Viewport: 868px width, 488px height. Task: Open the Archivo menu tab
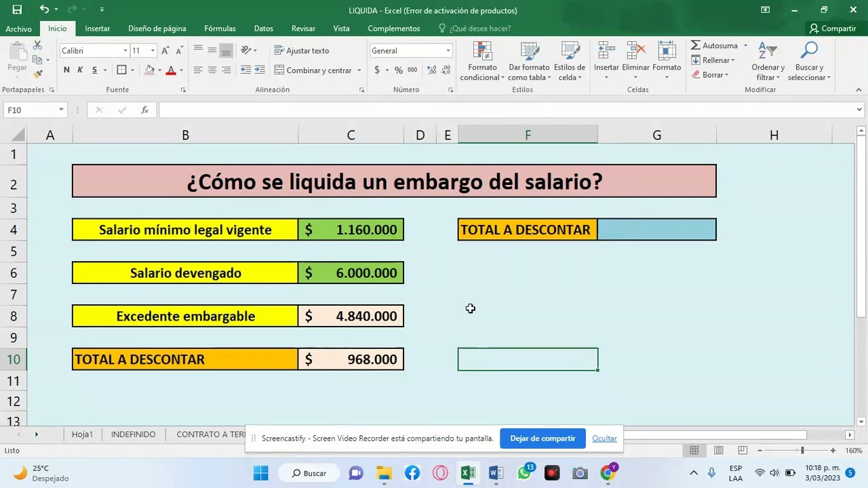[19, 28]
